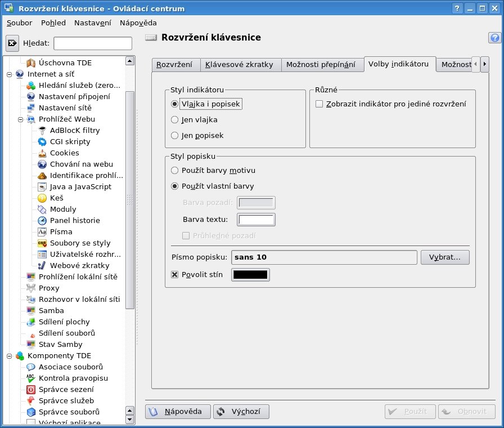The height and width of the screenshot is (428, 504).
Task: Click the Obnovit button
Action: 467,412
